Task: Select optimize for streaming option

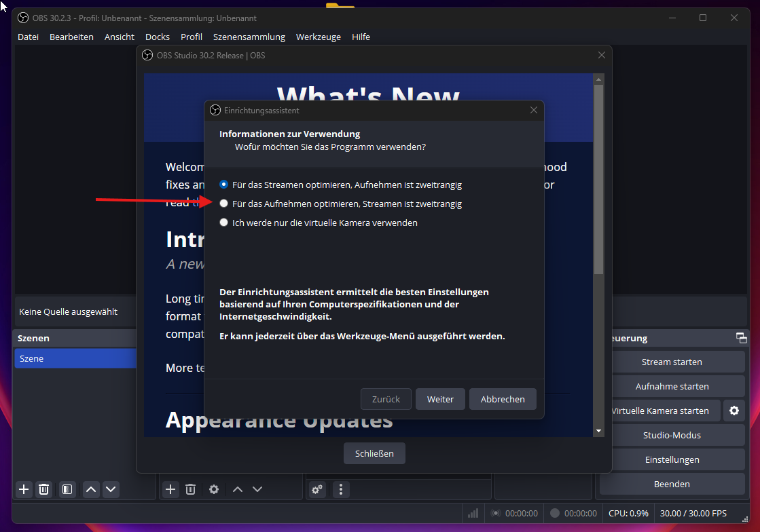Action: (x=341, y=185)
